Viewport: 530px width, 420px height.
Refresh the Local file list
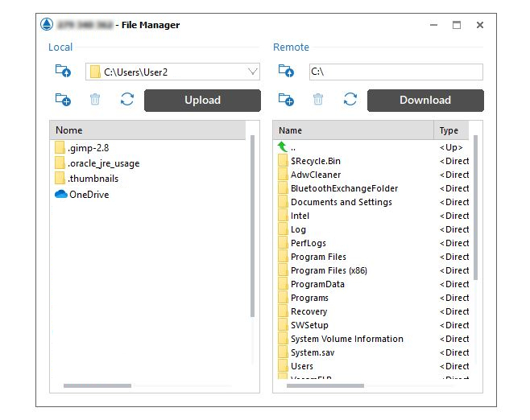pyautogui.click(x=127, y=100)
